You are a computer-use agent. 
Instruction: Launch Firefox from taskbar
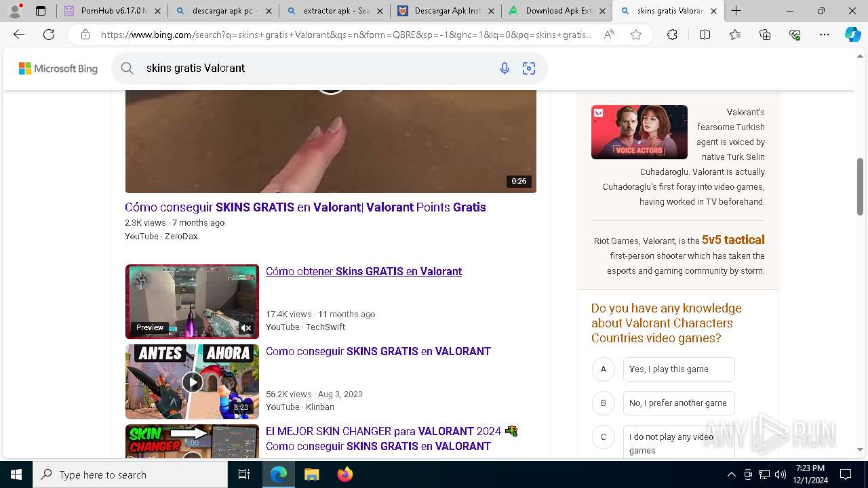pyautogui.click(x=344, y=474)
